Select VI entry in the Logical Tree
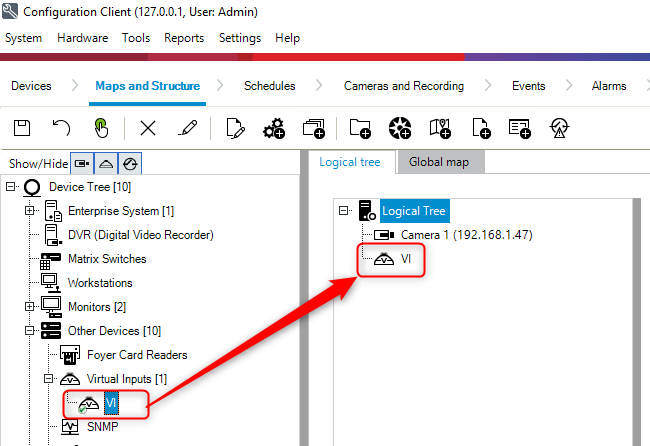Viewport: 650px width, 446px height. [x=406, y=259]
